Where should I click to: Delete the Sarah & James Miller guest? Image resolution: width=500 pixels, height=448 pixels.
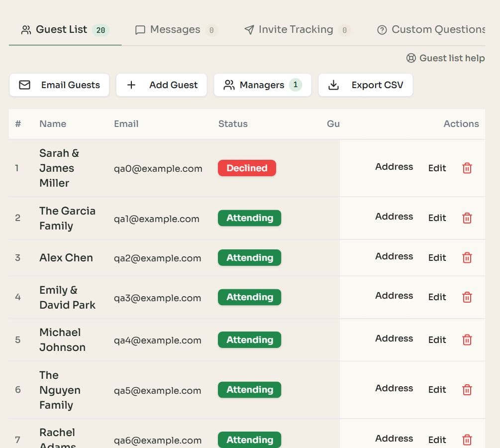(467, 168)
